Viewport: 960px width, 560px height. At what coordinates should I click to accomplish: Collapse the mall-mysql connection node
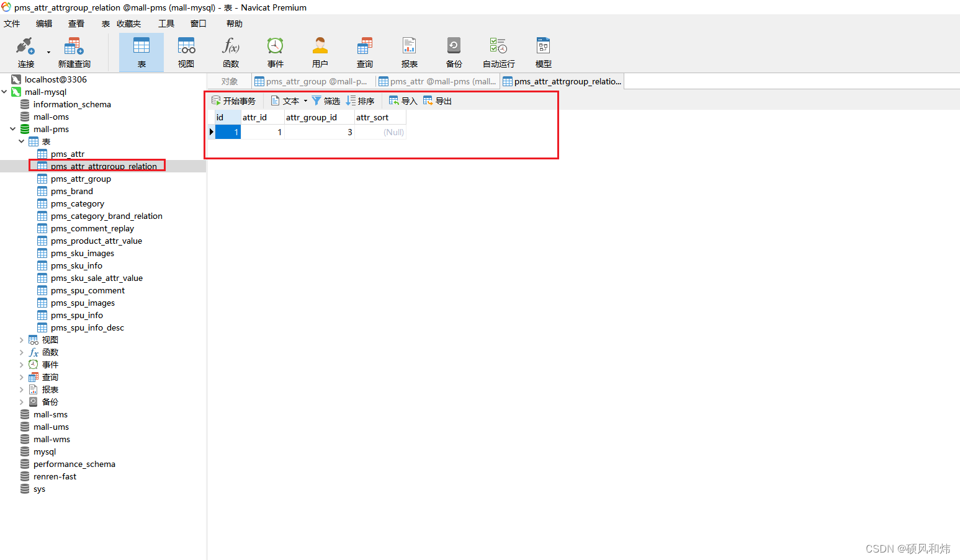click(x=4, y=92)
